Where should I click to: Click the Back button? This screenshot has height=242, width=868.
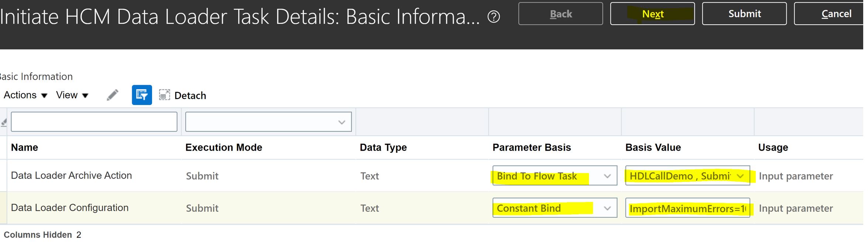tap(560, 14)
